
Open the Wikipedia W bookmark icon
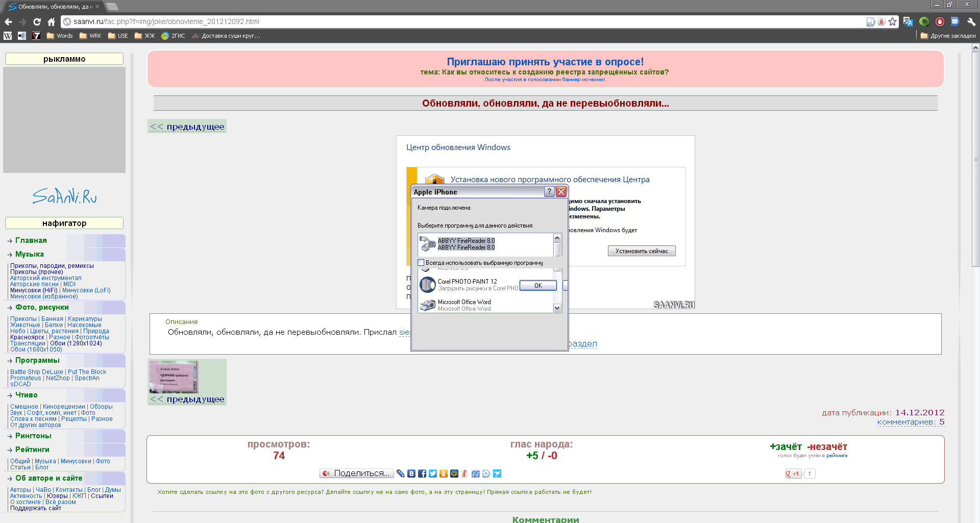click(x=8, y=36)
